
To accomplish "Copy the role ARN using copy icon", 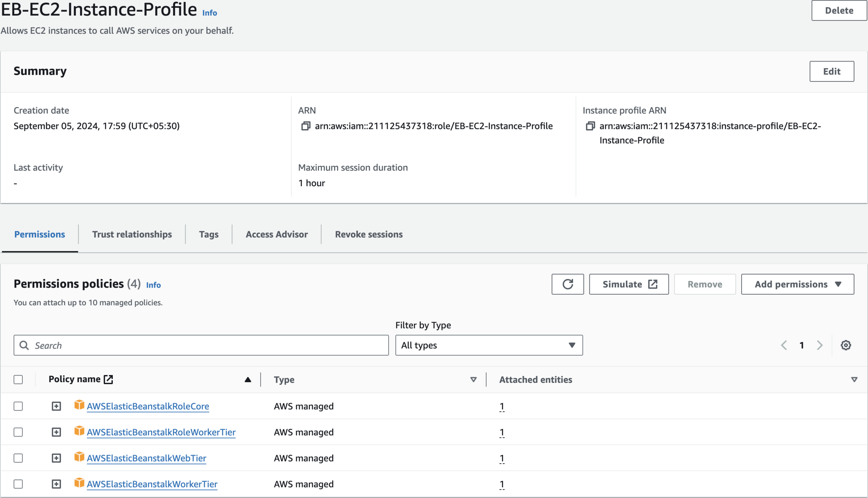I will pos(306,126).
